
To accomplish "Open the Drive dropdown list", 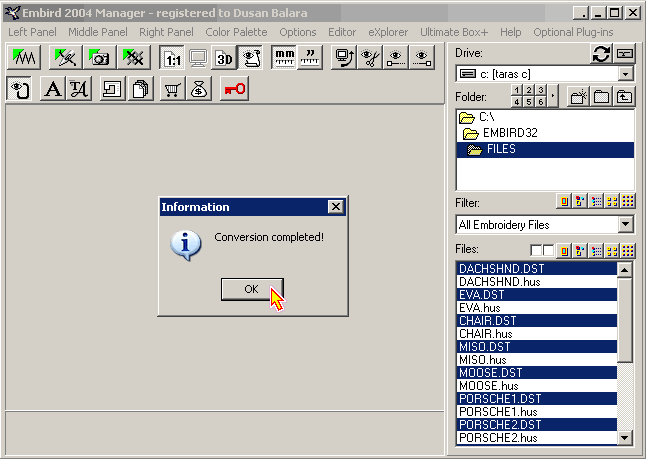I will [x=626, y=74].
